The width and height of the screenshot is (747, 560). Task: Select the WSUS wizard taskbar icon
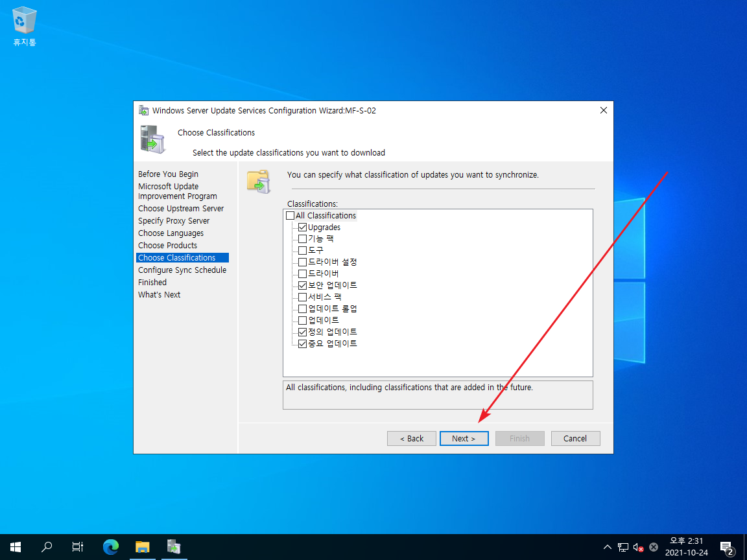[x=174, y=546]
